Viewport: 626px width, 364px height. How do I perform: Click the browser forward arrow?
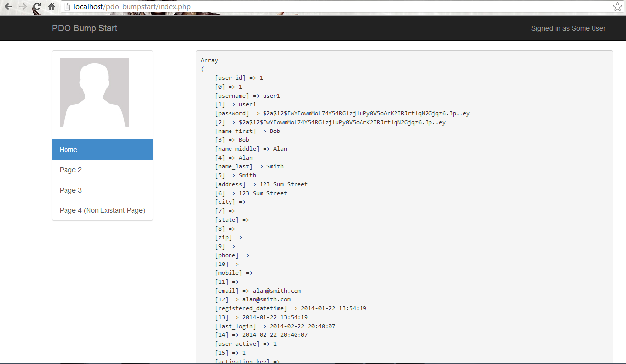(23, 7)
